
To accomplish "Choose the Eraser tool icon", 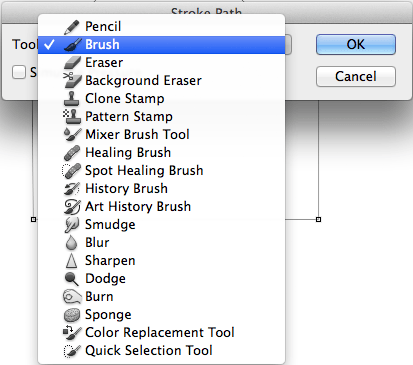I will click(x=72, y=62).
